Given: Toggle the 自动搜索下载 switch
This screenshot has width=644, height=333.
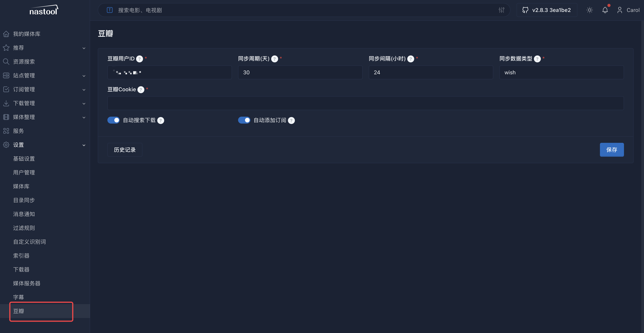Looking at the screenshot, I should (114, 120).
